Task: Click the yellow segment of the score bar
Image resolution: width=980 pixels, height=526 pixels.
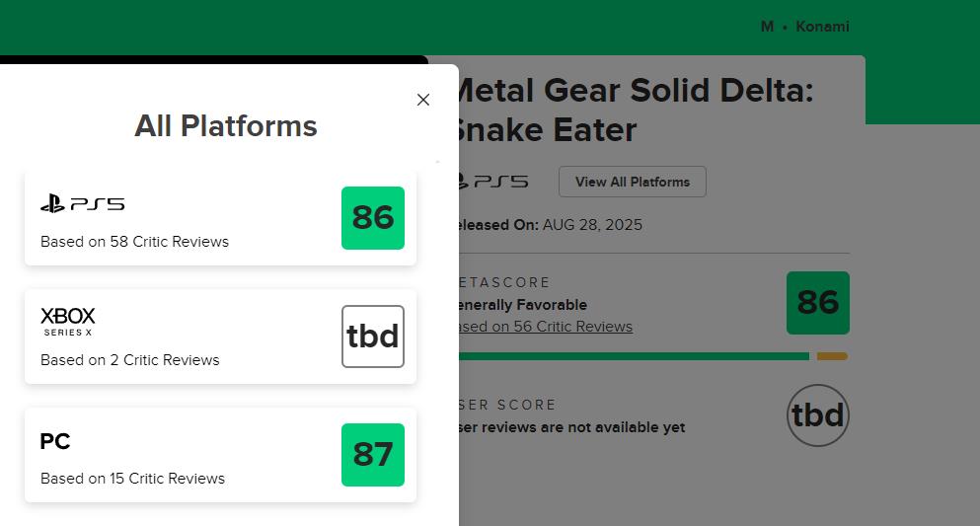Action: pyautogui.click(x=832, y=356)
